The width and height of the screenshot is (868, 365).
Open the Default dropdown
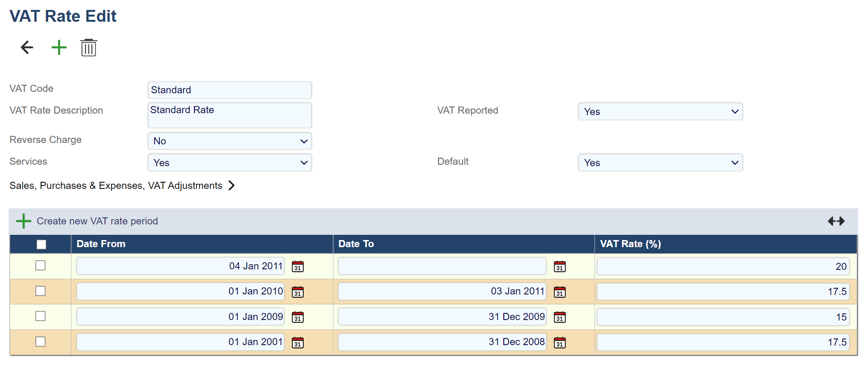(x=660, y=163)
